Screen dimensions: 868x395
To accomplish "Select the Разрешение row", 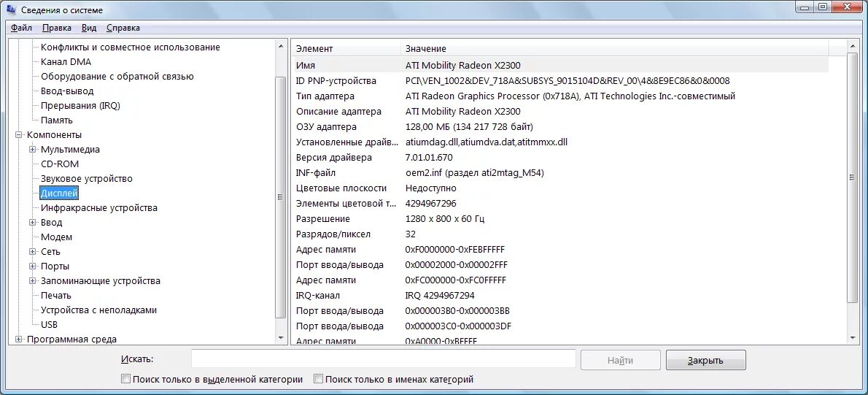I will tap(560, 219).
